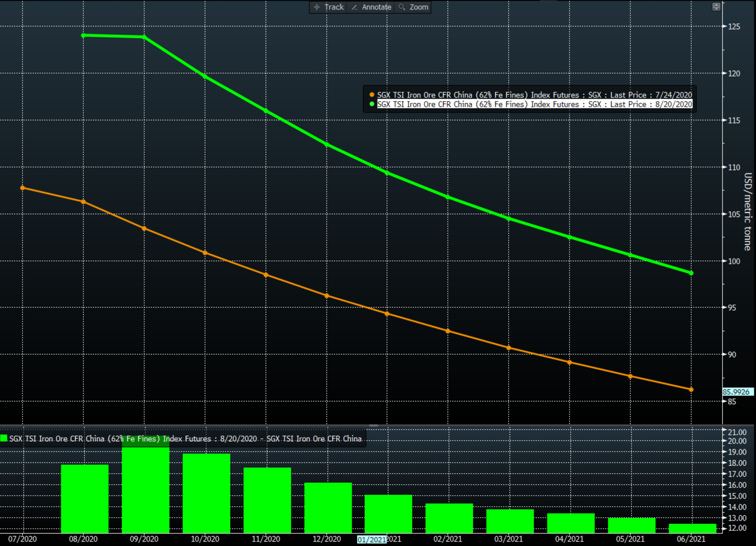Click the lower panel spread legend label text

coord(185,439)
